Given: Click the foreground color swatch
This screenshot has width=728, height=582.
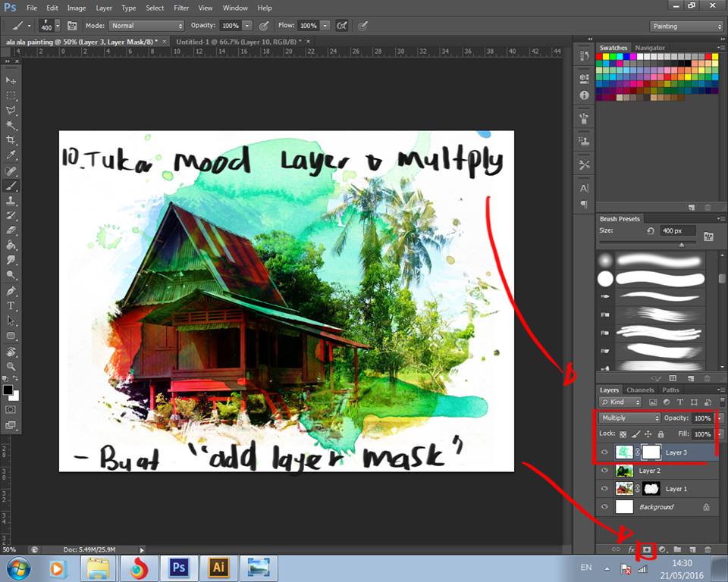Looking at the screenshot, I should pyautogui.click(x=8, y=390).
